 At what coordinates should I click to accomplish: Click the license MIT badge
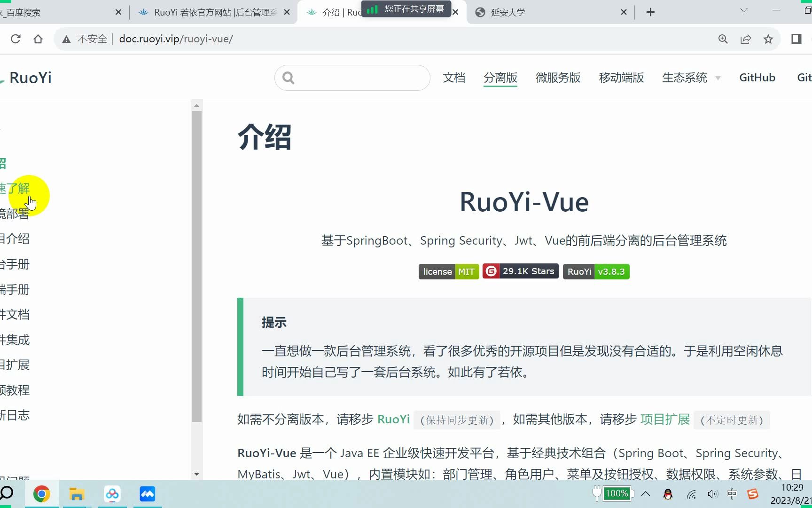[449, 271]
